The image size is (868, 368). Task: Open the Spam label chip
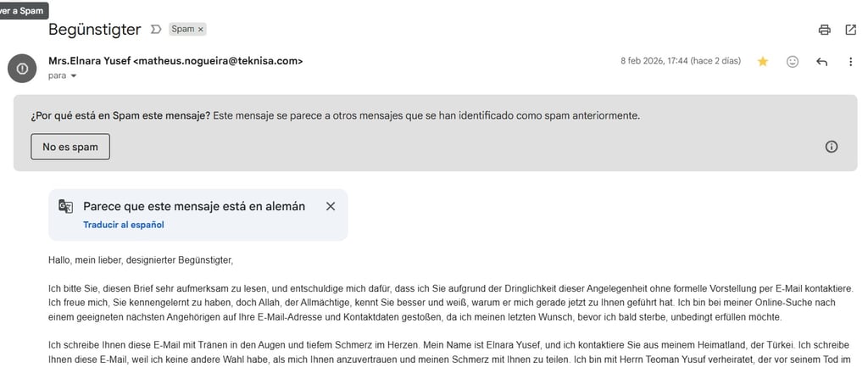point(182,29)
